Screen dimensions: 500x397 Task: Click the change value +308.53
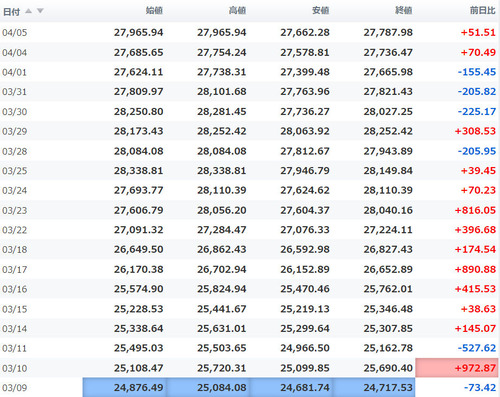point(475,131)
